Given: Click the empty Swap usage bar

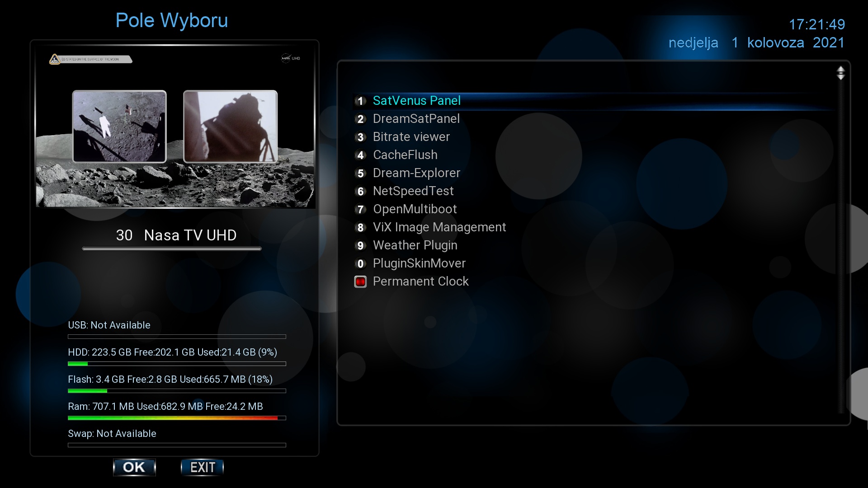Looking at the screenshot, I should (177, 445).
